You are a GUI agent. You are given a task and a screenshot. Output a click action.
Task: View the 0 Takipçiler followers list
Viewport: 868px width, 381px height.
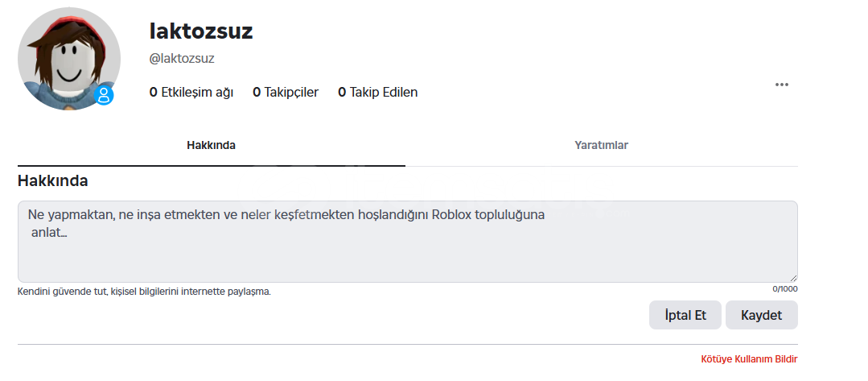(x=286, y=92)
